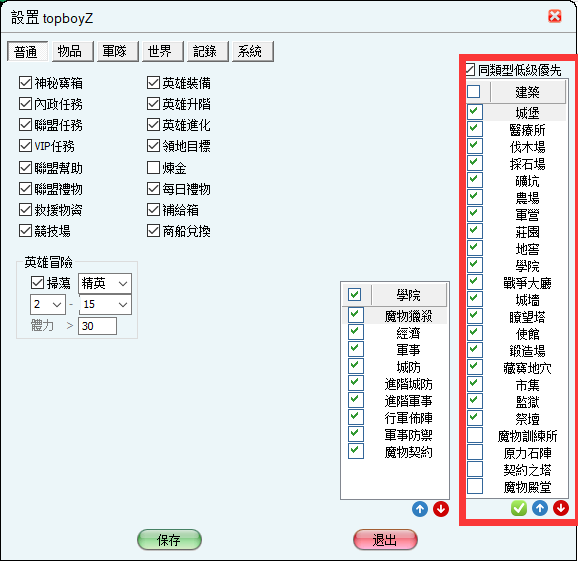Toggle the 建築 header select-all checkbox
The image size is (578, 561).
(x=474, y=91)
